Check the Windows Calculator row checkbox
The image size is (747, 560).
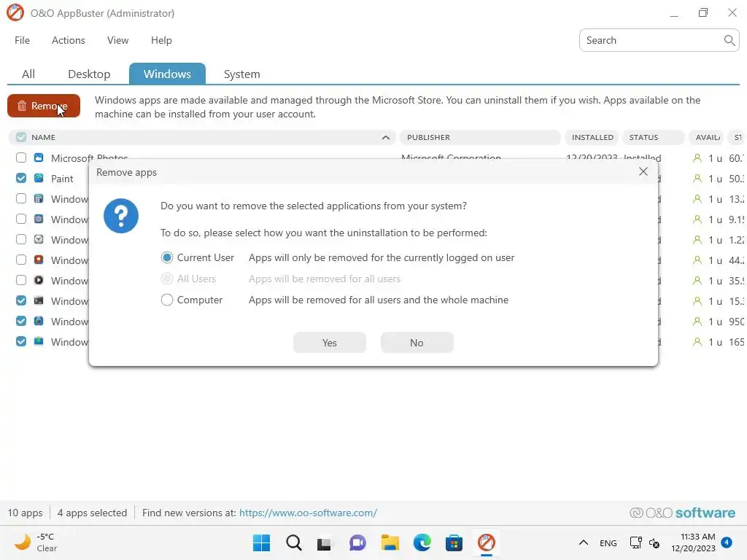[x=21, y=198]
